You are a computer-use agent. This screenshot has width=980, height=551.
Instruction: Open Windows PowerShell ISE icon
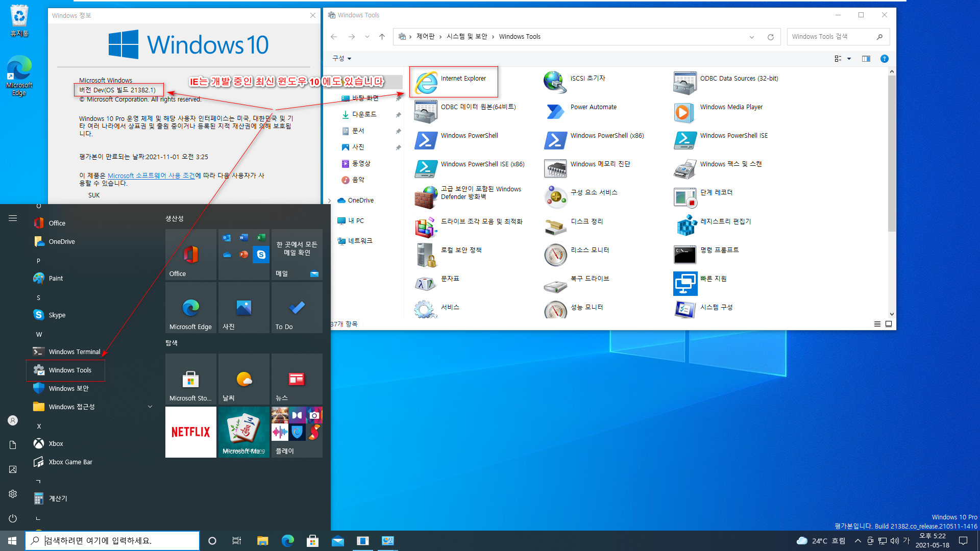[x=685, y=139]
